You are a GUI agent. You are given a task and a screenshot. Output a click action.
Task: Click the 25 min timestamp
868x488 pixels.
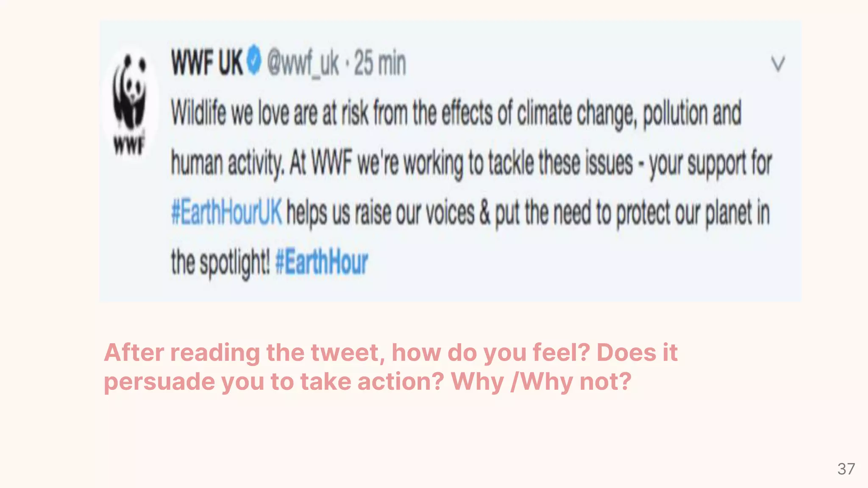click(x=380, y=64)
